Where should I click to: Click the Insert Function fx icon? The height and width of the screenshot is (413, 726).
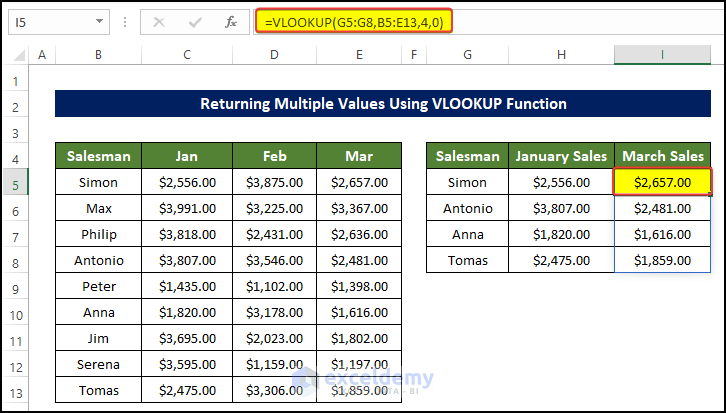[230, 21]
